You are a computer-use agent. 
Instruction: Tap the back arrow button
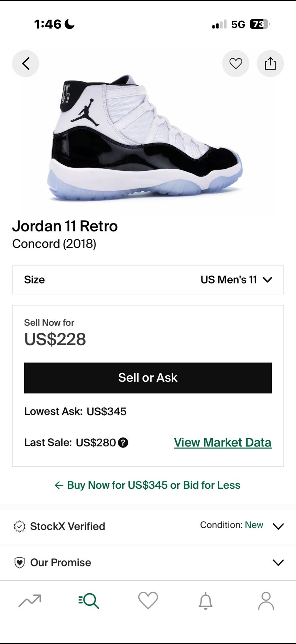pos(25,63)
